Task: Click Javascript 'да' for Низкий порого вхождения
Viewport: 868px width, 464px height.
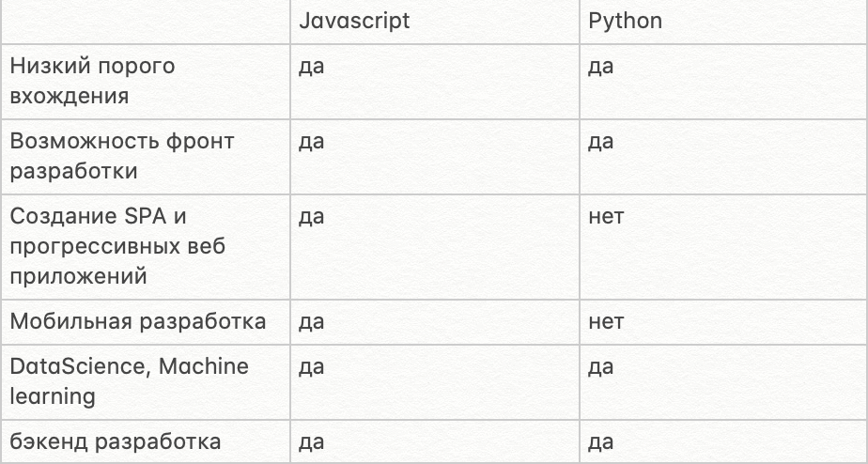Action: tap(311, 68)
